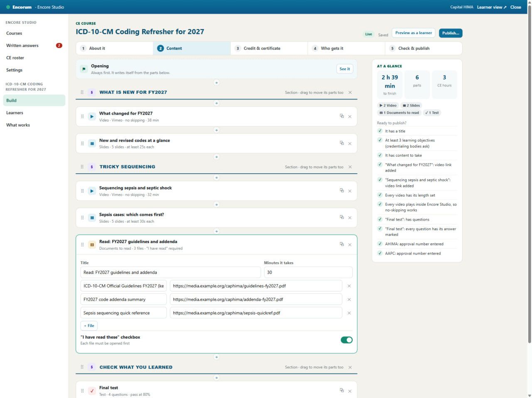Duplicate the "What changed for FY2027" part
This screenshot has height=398, width=532.
pos(342,116)
